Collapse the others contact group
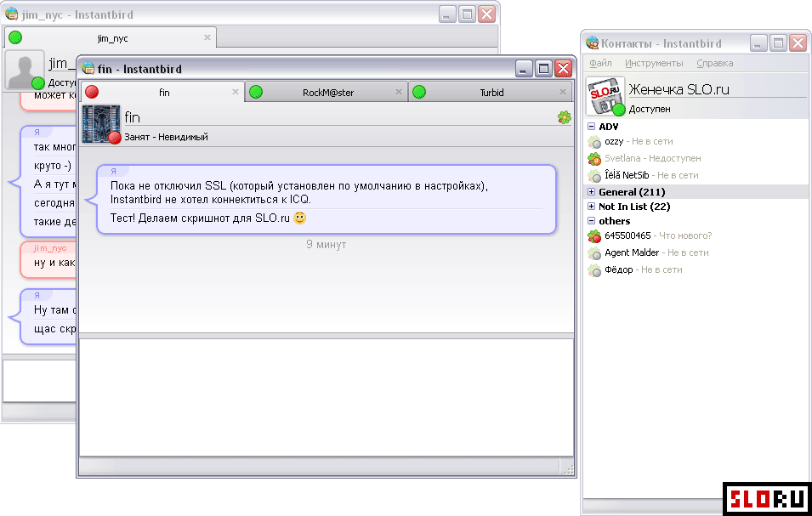Image resolution: width=812 pixels, height=516 pixels. click(592, 221)
